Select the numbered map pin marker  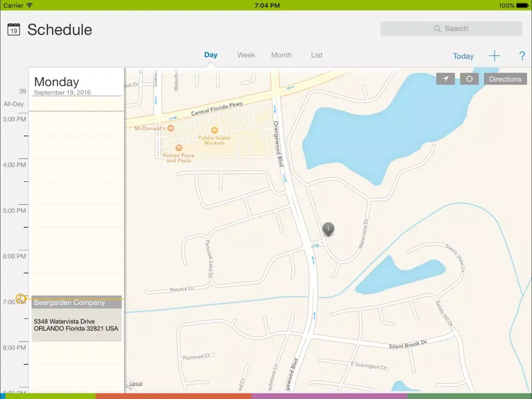click(x=328, y=229)
